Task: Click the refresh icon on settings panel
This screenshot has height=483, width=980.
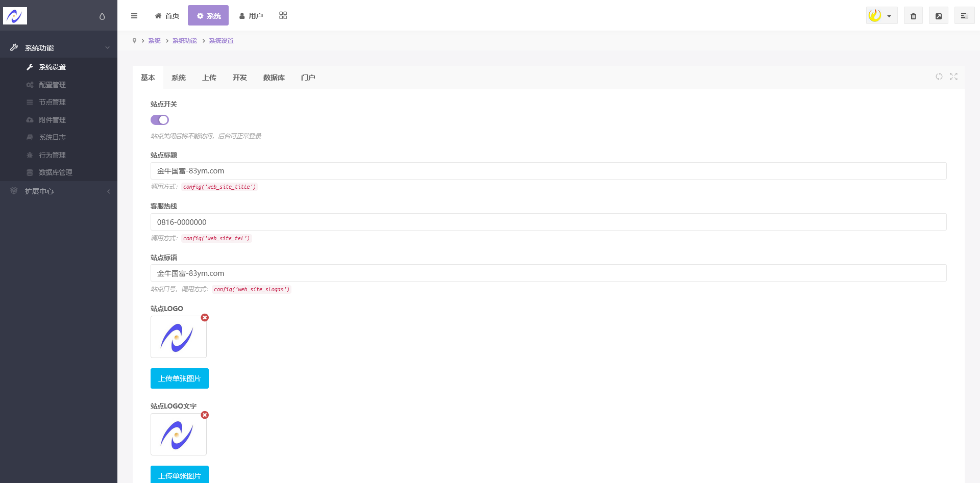Action: coord(939,77)
